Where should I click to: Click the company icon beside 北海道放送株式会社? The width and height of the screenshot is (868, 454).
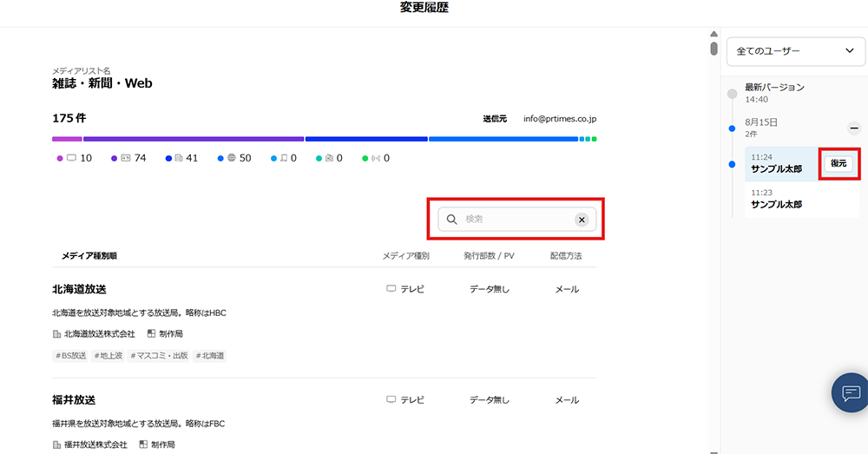coord(56,334)
